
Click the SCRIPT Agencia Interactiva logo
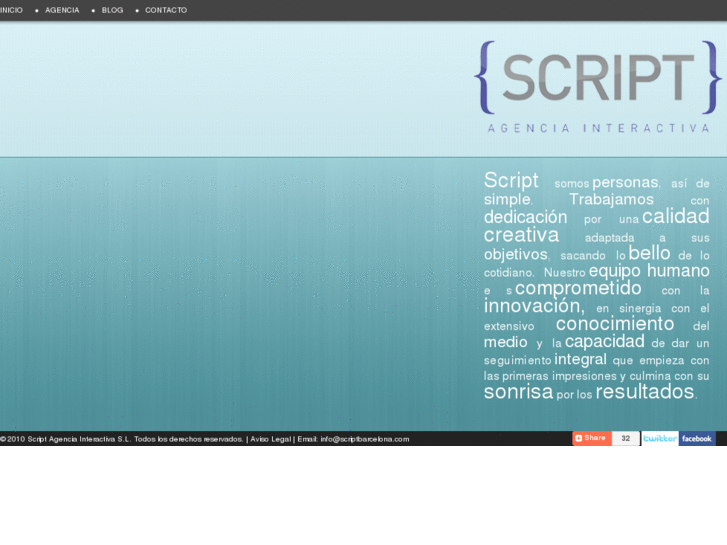(x=598, y=87)
